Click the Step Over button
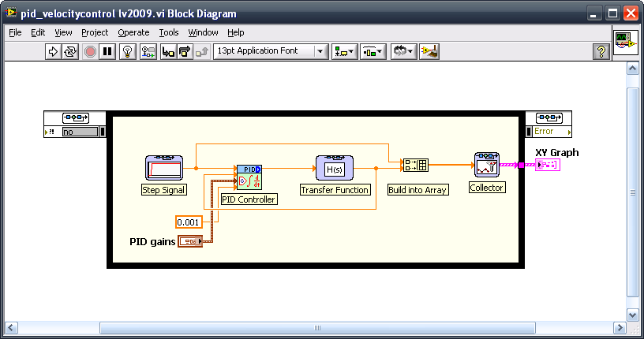Screen dimensions: 644x339 tap(185, 51)
